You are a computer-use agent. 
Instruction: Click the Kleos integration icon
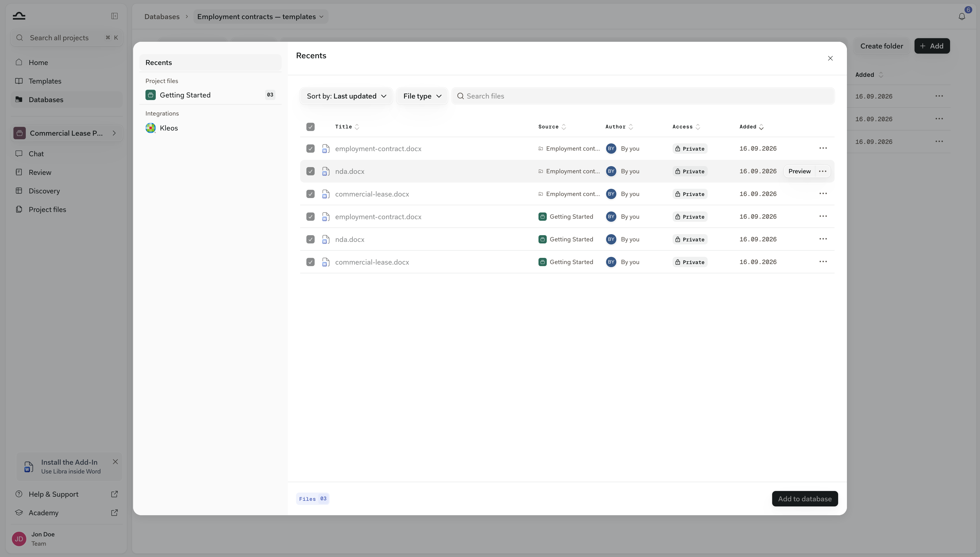pos(150,128)
